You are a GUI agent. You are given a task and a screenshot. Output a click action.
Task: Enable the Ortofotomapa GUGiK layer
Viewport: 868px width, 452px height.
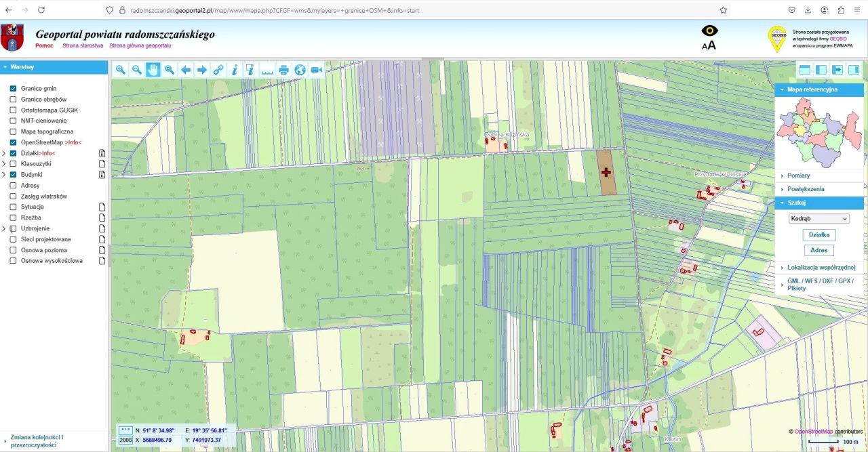click(x=13, y=110)
